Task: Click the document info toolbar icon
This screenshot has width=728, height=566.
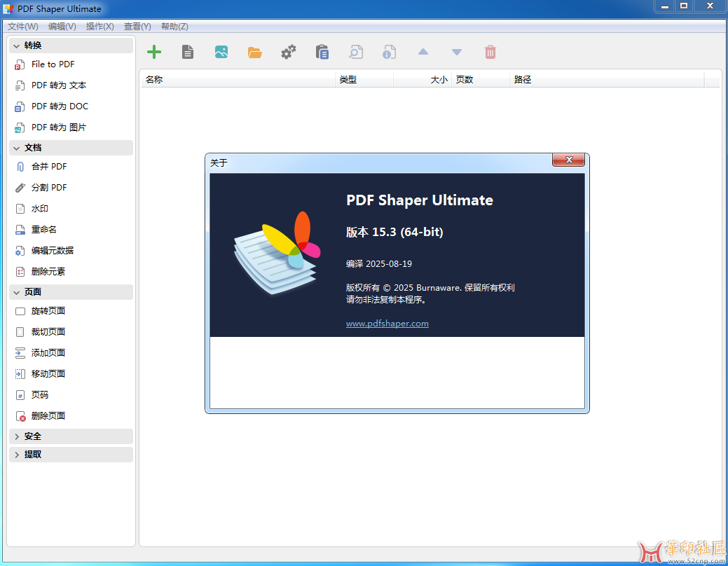Action: pyautogui.click(x=389, y=52)
